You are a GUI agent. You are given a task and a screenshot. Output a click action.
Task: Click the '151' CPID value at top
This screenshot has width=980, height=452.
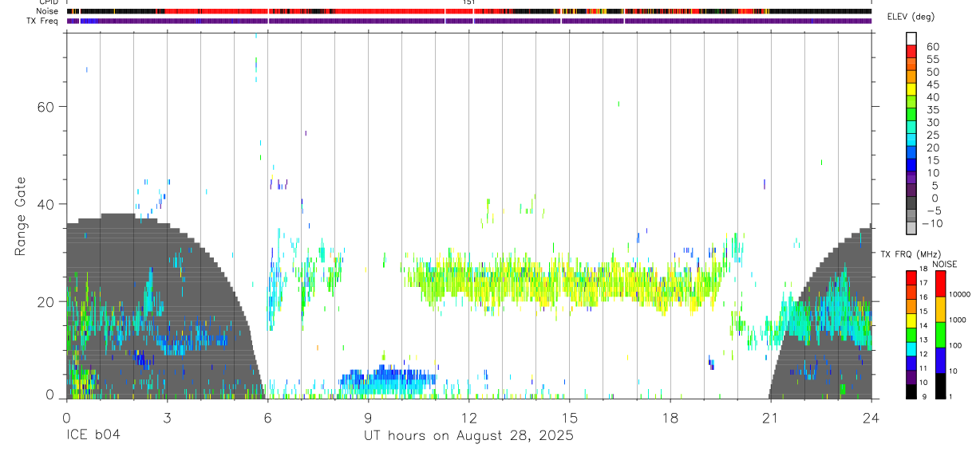point(469,3)
